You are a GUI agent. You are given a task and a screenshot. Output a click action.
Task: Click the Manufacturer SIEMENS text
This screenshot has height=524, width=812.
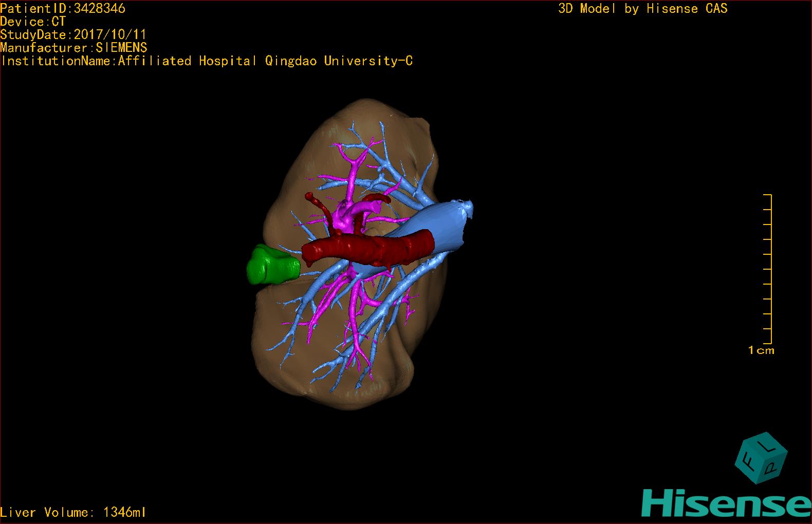73,48
